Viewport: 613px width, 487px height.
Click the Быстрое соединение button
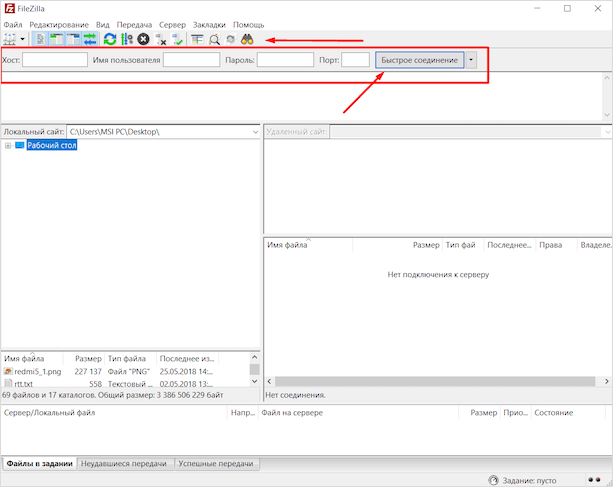[x=419, y=60]
